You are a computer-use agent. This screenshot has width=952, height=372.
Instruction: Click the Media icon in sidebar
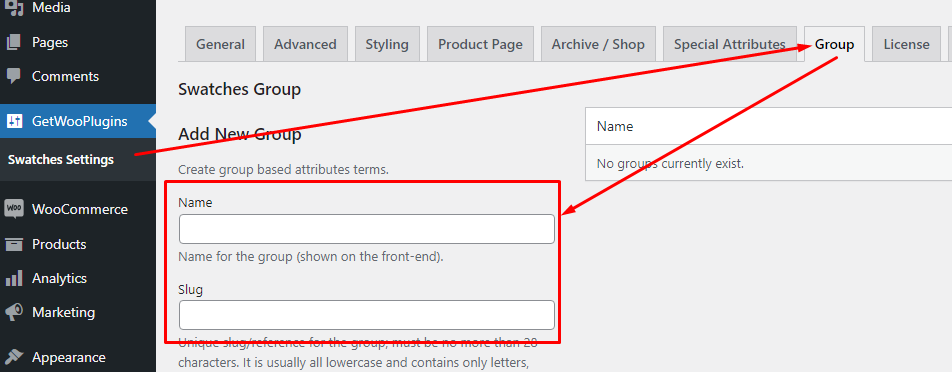pyautogui.click(x=14, y=8)
